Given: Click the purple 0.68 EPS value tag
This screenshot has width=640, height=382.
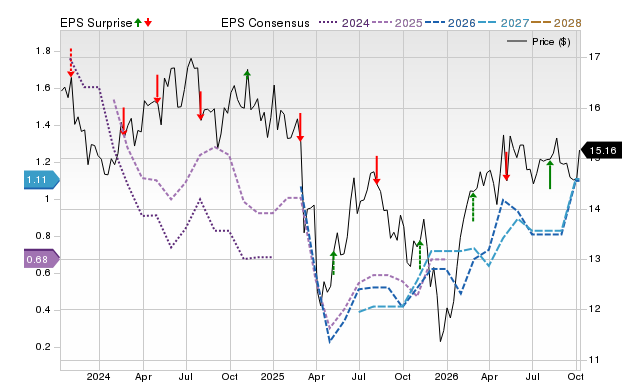Looking at the screenshot, I should 42,259.
